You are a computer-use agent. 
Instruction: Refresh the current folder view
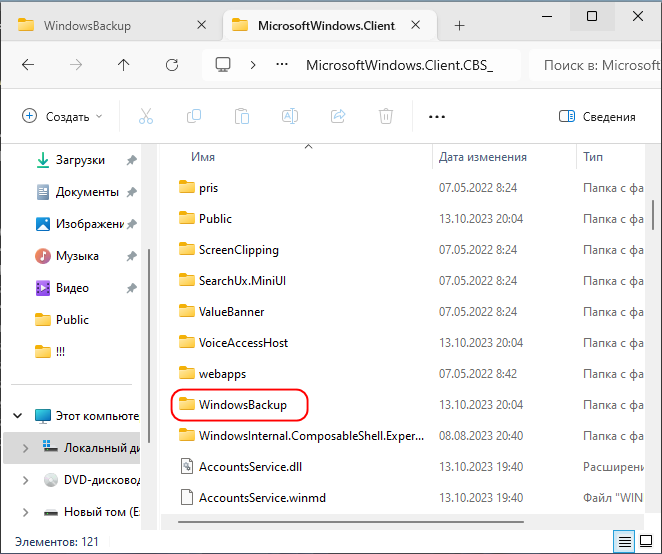tap(172, 65)
